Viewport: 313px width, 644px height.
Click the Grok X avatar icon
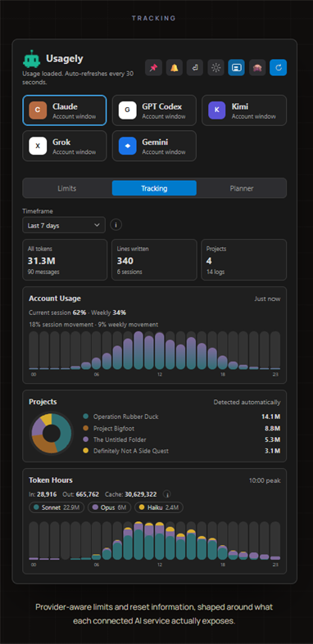click(x=38, y=146)
